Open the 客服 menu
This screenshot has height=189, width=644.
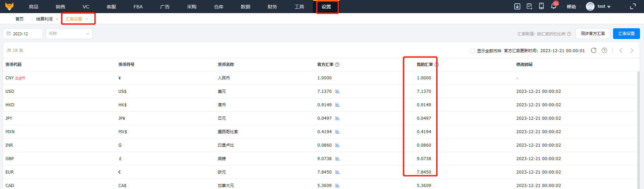click(111, 7)
